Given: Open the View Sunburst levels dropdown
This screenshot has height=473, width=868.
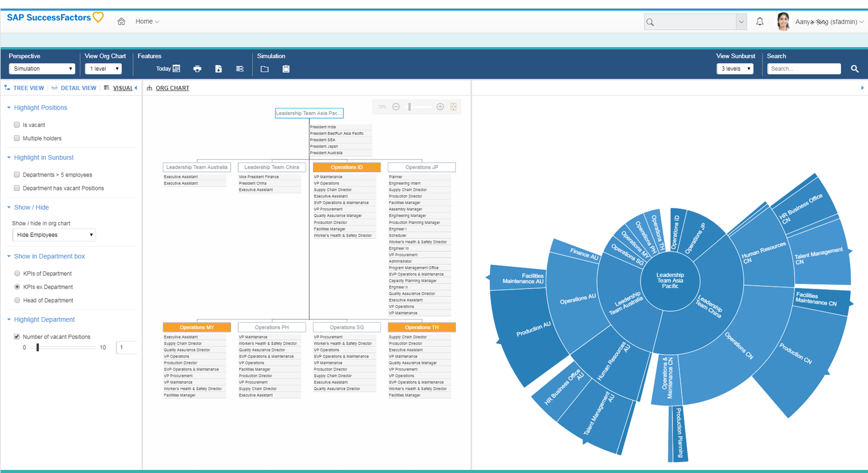Looking at the screenshot, I should coord(735,69).
